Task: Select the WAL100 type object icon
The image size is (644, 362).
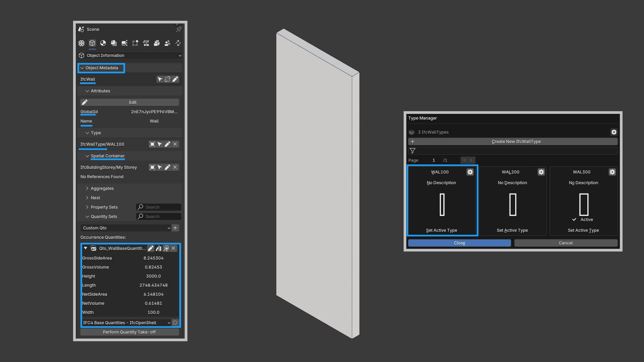Action: pyautogui.click(x=152, y=144)
